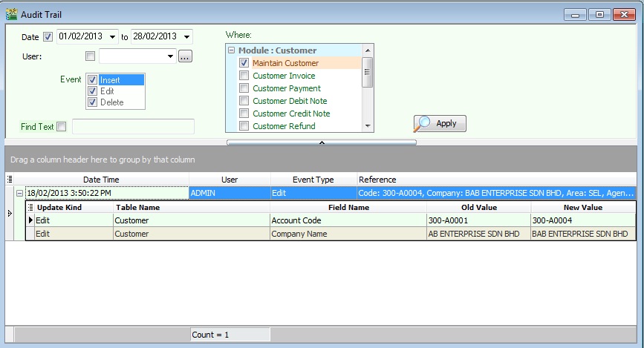
Task: Click the nested detail grid column chooser icon
Action: [x=30, y=208]
